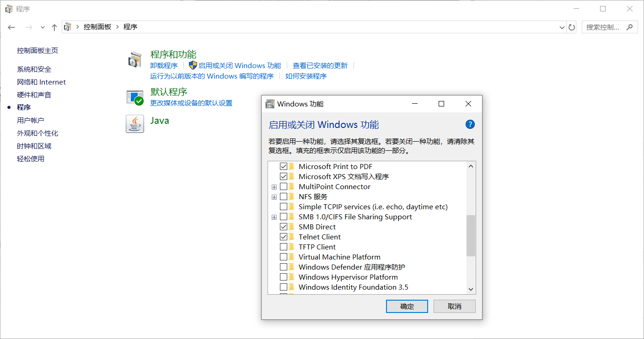
Task: Click scroll-down arrow in features list
Action: click(x=471, y=289)
